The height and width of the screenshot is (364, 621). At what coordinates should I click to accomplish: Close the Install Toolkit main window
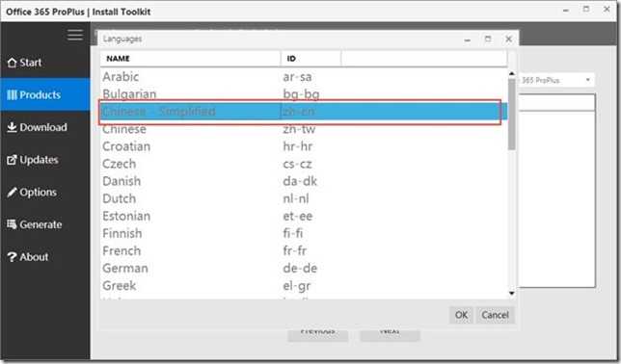607,10
